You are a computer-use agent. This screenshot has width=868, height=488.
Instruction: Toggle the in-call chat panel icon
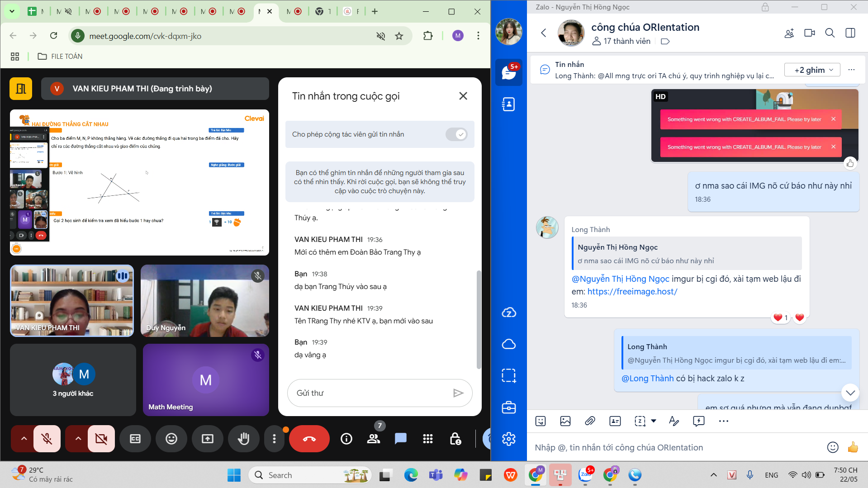pos(401,439)
